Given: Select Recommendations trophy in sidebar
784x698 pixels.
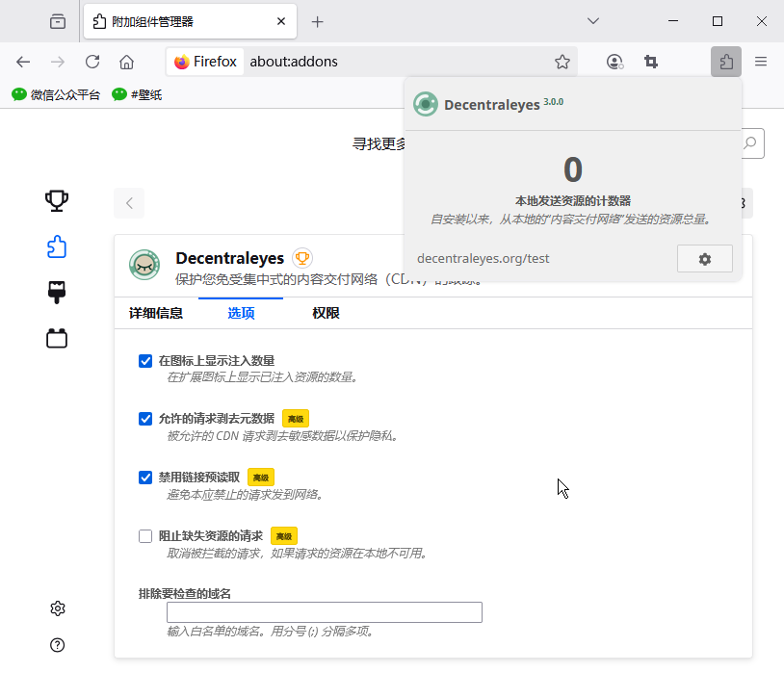Looking at the screenshot, I should pos(57,201).
